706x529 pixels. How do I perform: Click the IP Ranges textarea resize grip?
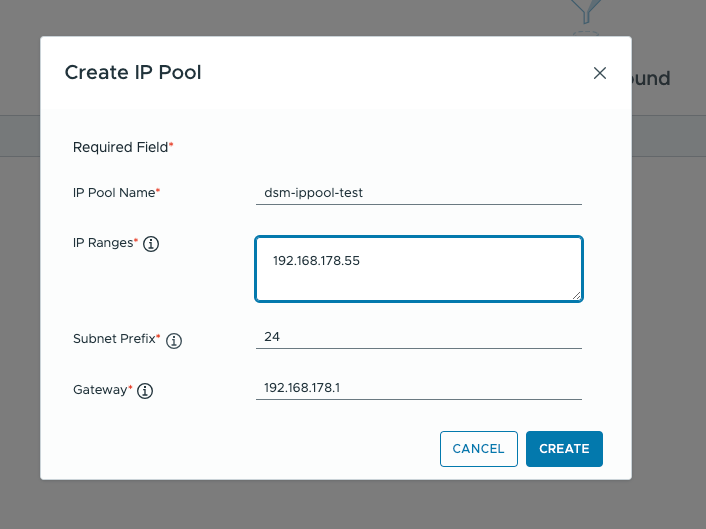point(576,295)
